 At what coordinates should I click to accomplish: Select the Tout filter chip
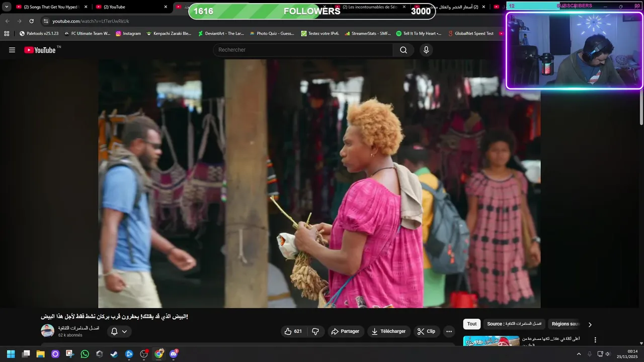471,324
